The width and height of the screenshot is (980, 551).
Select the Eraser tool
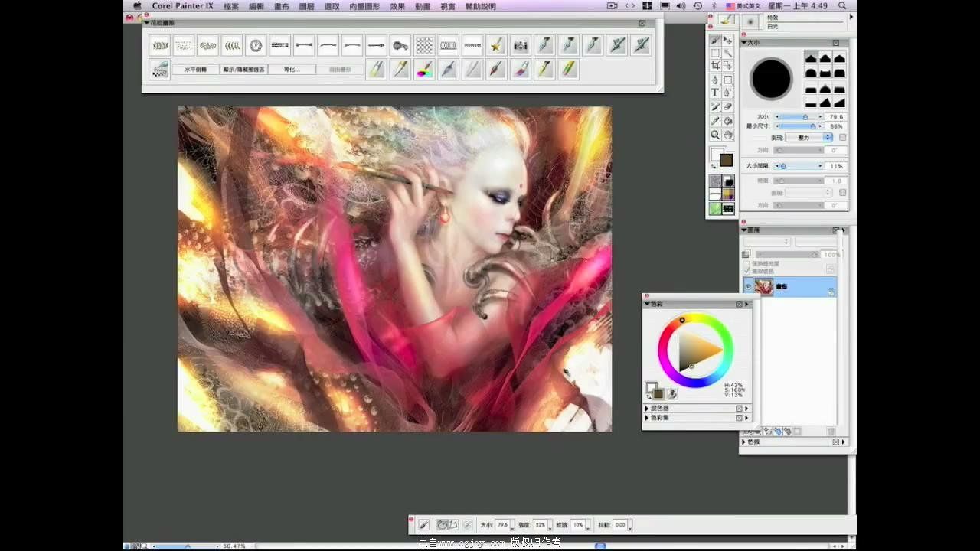[728, 106]
